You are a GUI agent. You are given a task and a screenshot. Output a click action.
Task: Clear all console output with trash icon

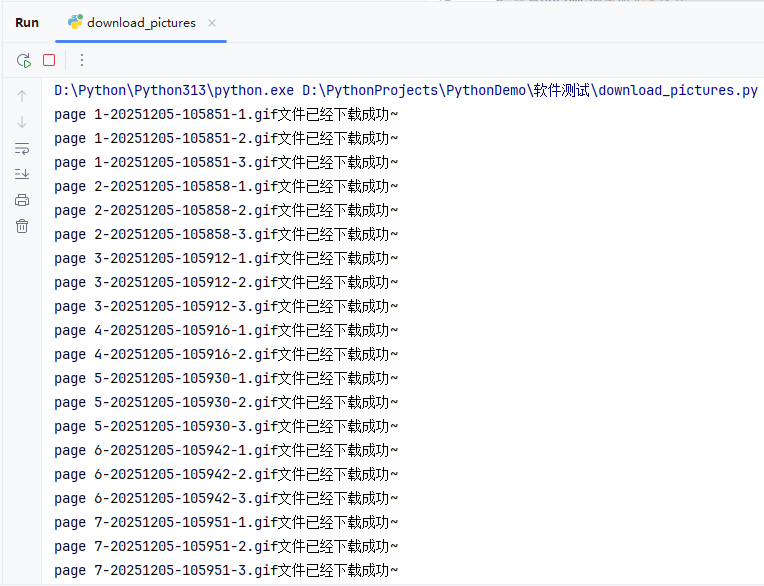pyautogui.click(x=22, y=226)
